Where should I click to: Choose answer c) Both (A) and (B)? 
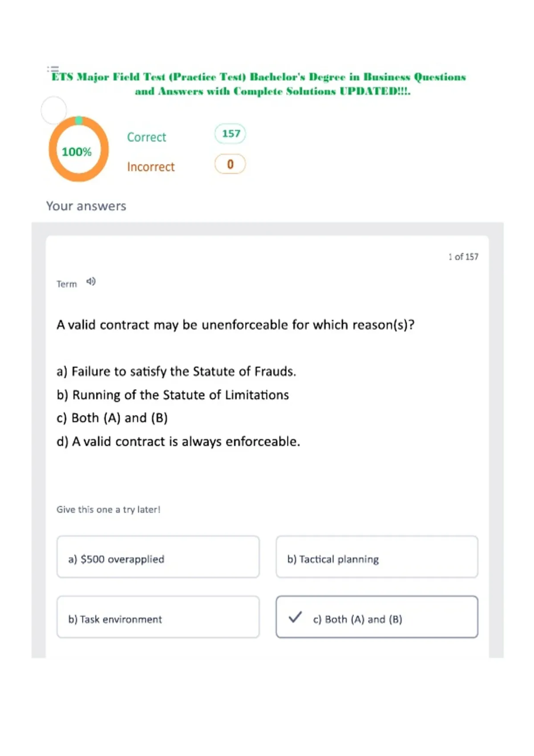point(377,617)
